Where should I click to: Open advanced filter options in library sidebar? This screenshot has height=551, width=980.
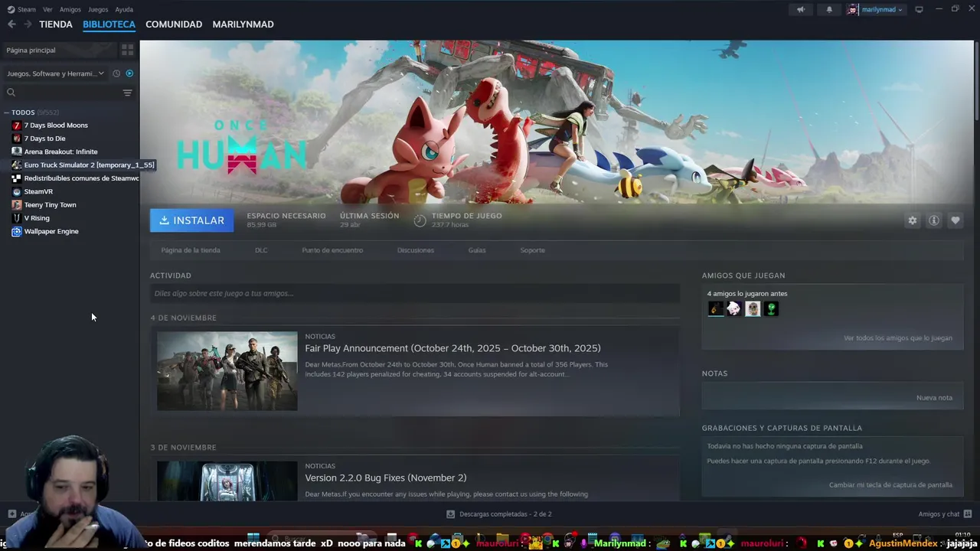point(128,93)
